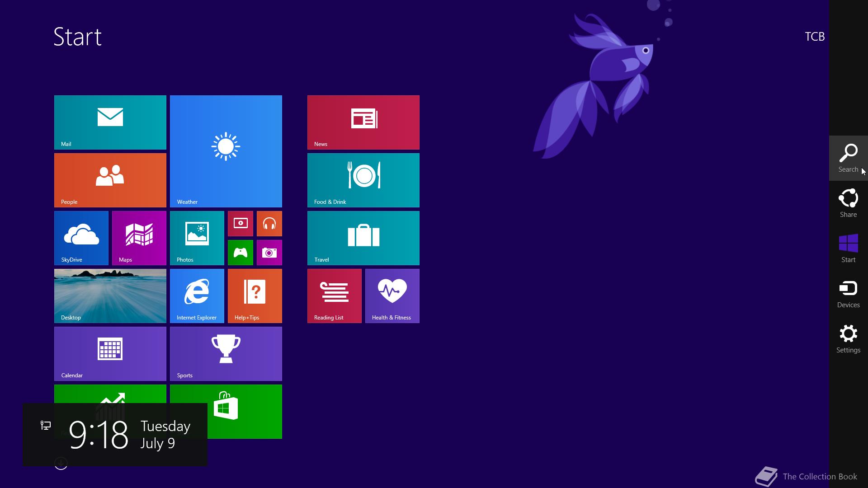Open the Health & Fitness tile
The width and height of the screenshot is (868, 488).
coord(392,296)
